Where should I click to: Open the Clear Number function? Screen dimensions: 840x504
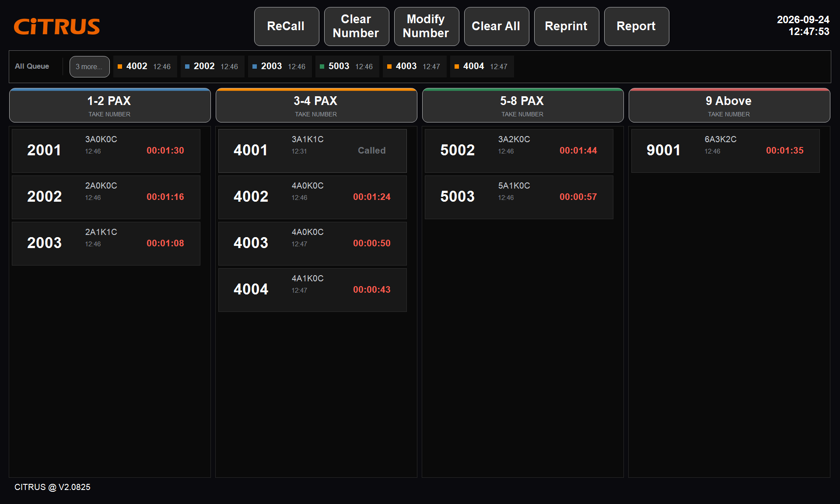tap(357, 26)
